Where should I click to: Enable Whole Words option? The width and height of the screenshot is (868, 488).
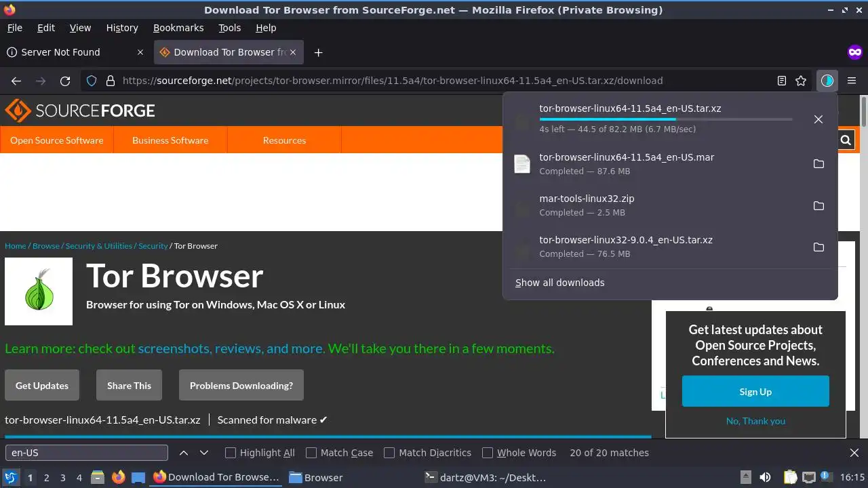click(x=519, y=453)
